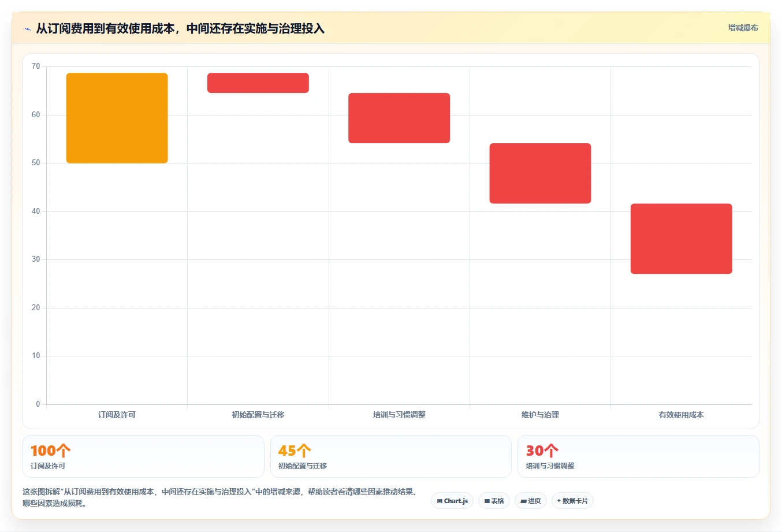Click the 培训与习惯调整 x-axis label

(x=399, y=415)
